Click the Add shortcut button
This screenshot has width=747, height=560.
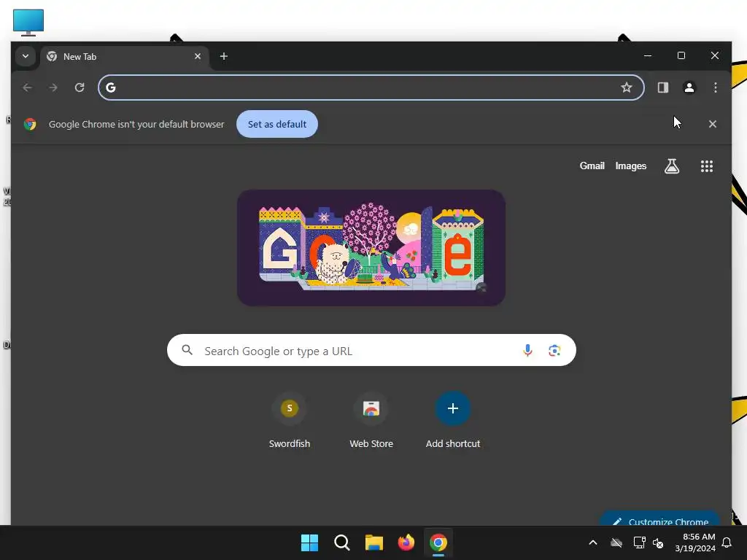pyautogui.click(x=452, y=421)
